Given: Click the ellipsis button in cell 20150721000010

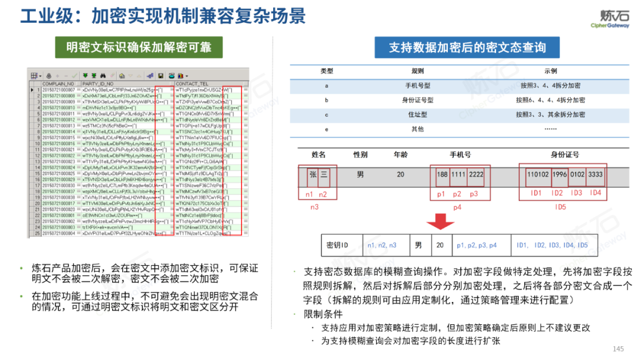Looking at the screenshot, I should (79, 107).
